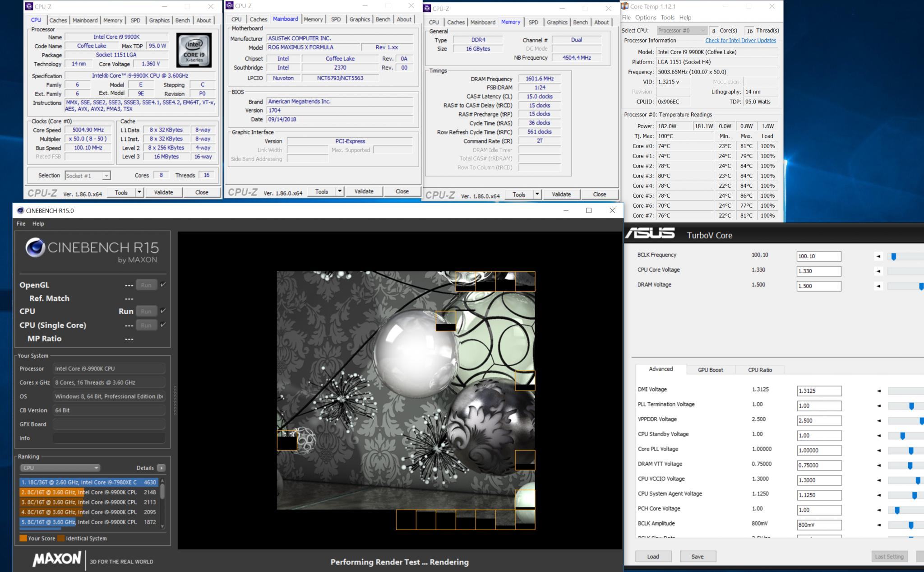Click the MAXON logo at the bottom
Screen dimensions: 924x572
click(57, 559)
